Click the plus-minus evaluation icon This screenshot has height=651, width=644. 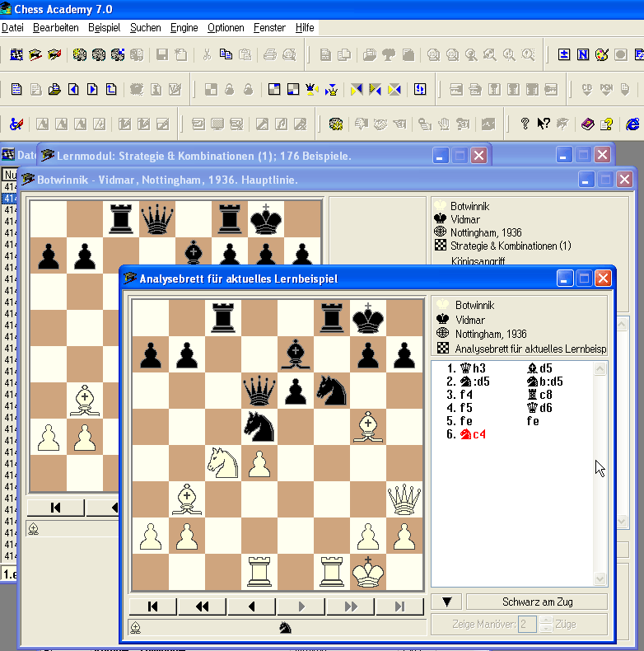(564, 54)
